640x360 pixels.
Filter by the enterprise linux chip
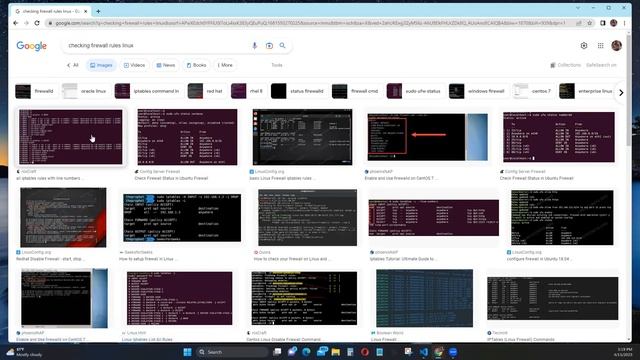[x=587, y=91]
